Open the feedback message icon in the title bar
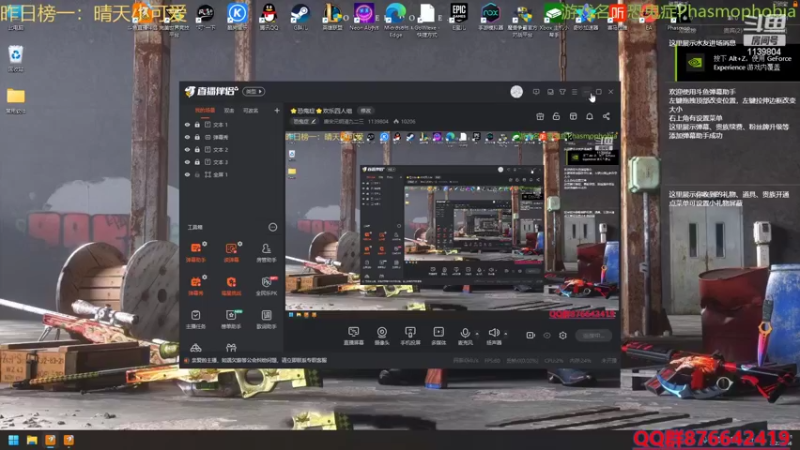The height and width of the screenshot is (450, 800). [x=536, y=92]
